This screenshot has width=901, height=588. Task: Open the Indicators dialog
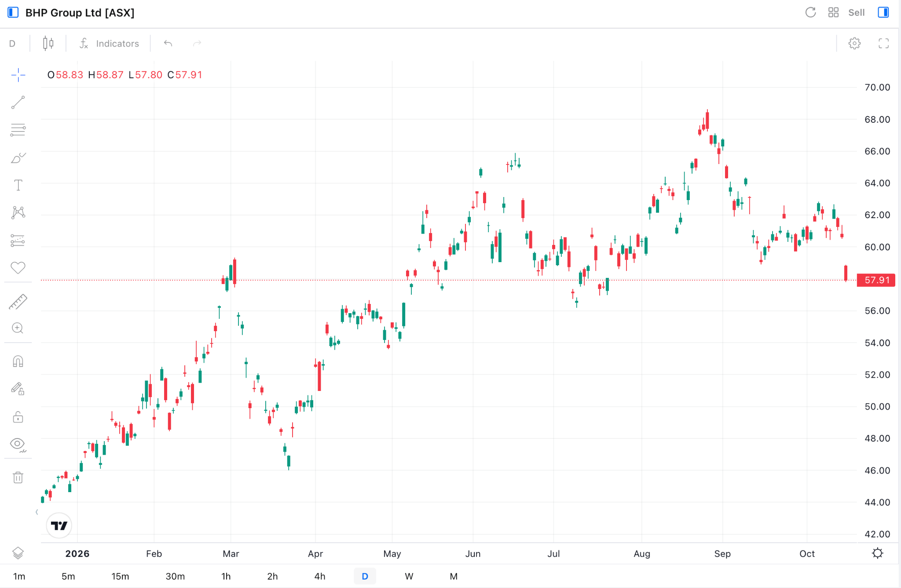[109, 44]
